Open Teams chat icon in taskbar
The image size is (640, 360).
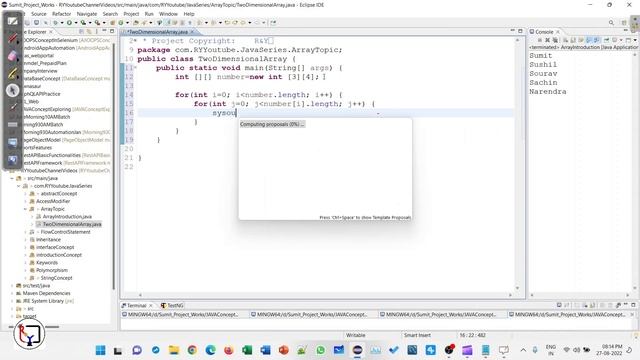[x=137, y=350]
